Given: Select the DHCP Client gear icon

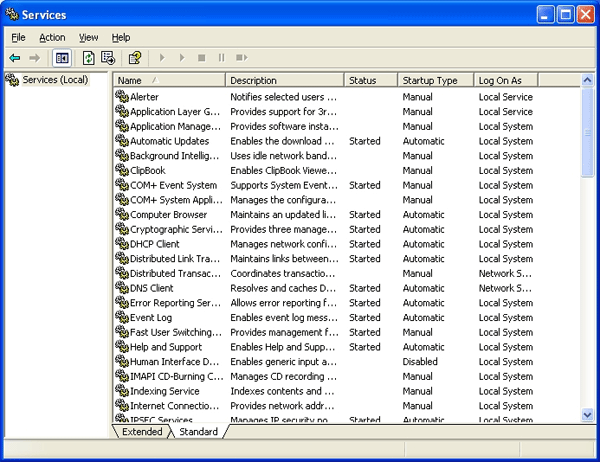Looking at the screenshot, I should 122,243.
